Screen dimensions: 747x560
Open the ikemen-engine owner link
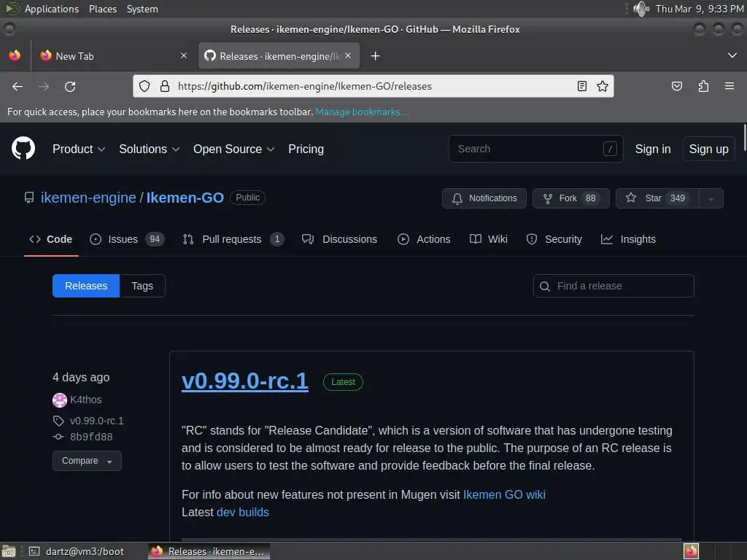pyautogui.click(x=88, y=198)
